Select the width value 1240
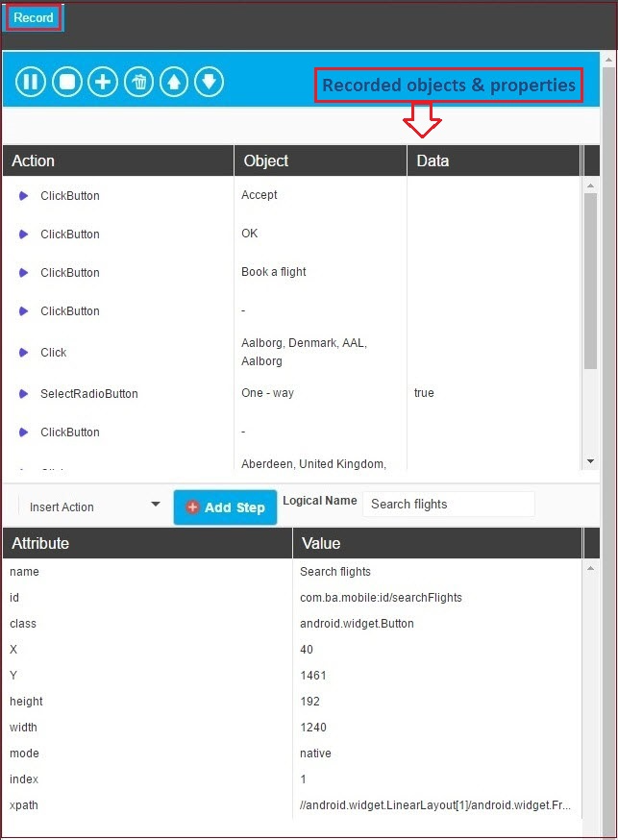This screenshot has height=840, width=618. [313, 728]
